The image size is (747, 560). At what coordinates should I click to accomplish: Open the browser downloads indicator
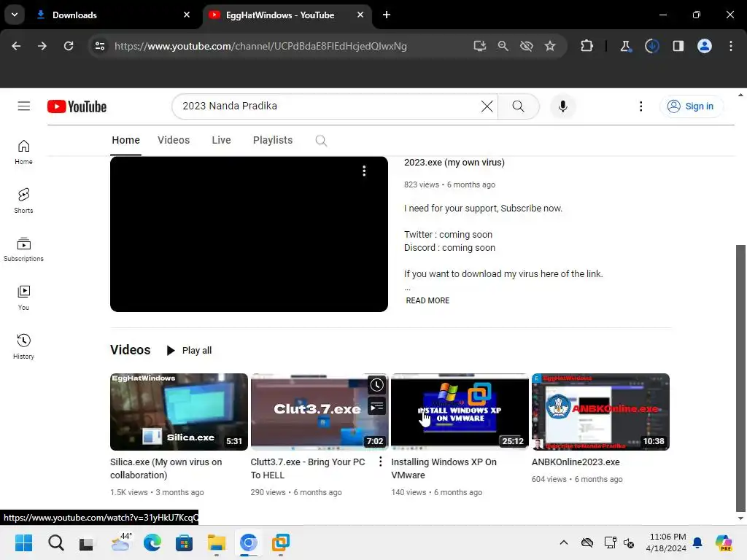(x=652, y=46)
